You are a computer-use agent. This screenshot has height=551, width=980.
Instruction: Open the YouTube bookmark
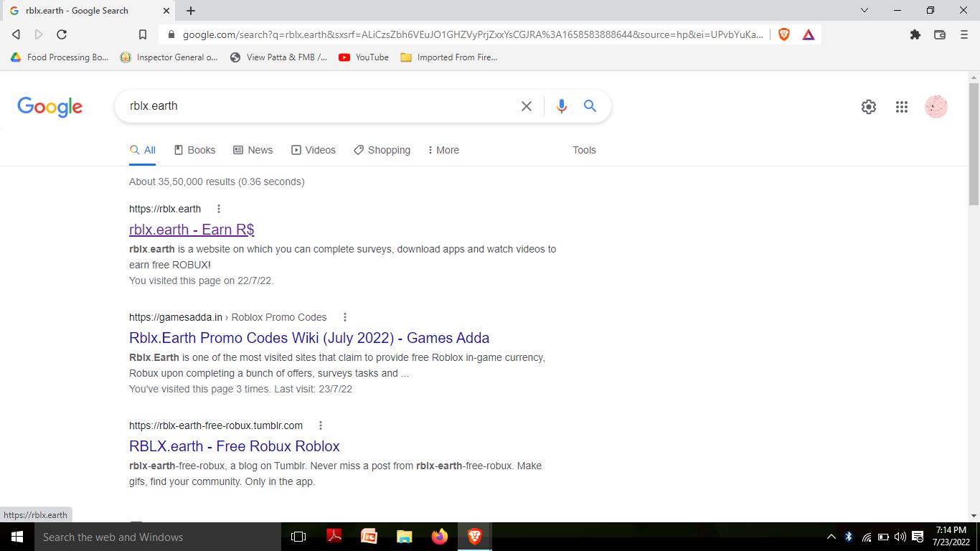tap(364, 57)
